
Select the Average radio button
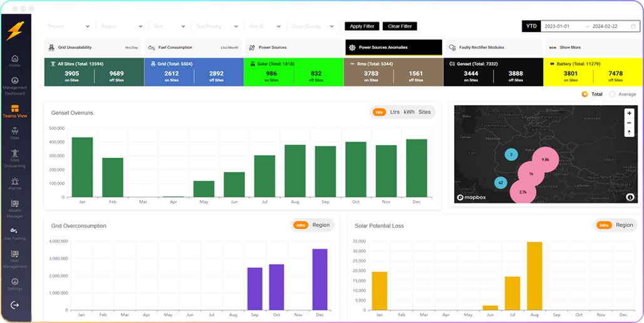tap(613, 95)
